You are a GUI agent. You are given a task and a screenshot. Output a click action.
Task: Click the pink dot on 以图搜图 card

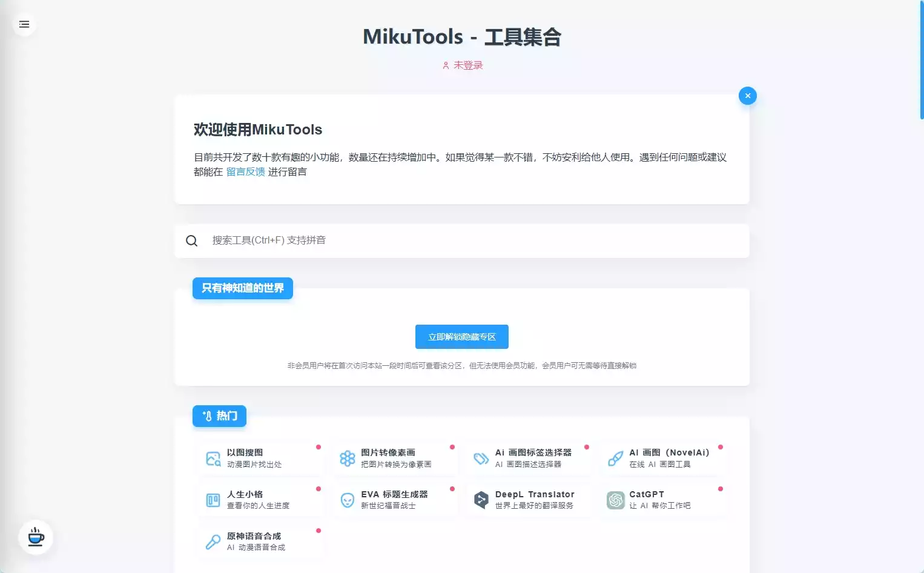(318, 447)
